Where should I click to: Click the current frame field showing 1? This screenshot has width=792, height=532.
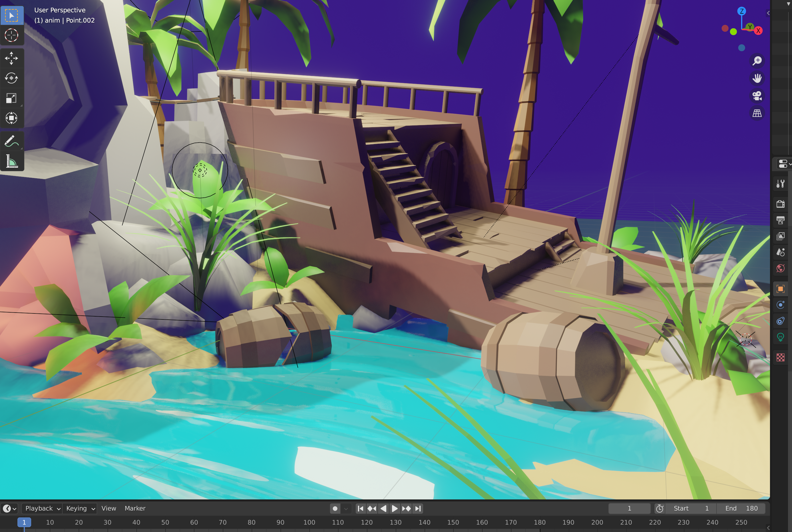click(629, 508)
